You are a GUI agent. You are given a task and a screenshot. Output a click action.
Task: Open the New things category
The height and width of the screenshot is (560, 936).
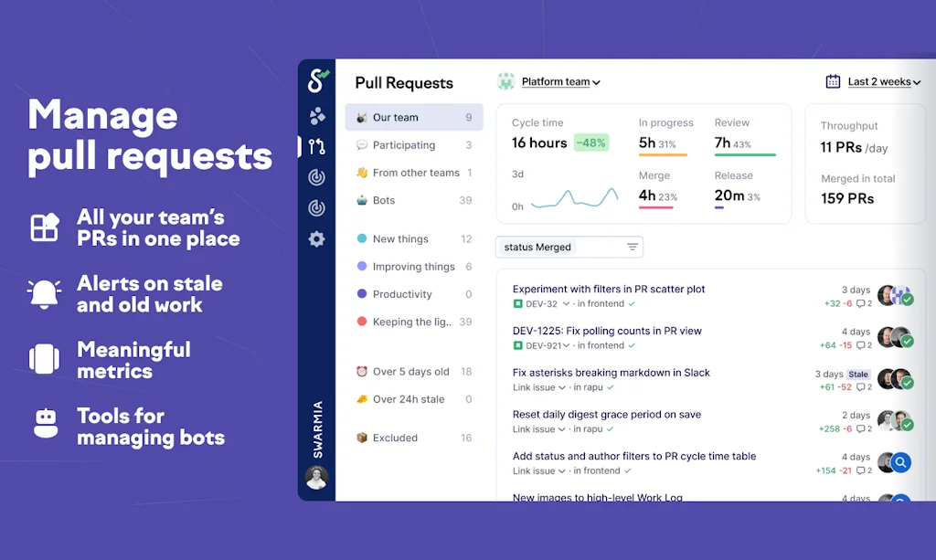tap(414, 238)
